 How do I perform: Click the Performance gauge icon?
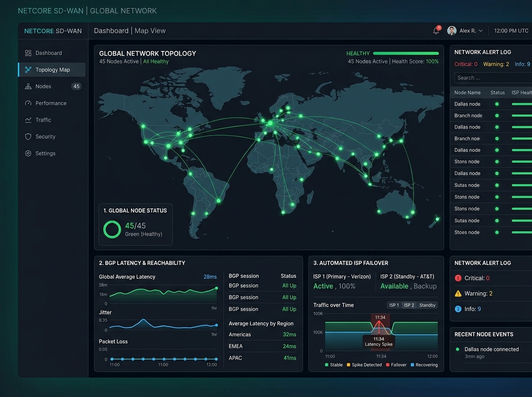pyautogui.click(x=28, y=103)
